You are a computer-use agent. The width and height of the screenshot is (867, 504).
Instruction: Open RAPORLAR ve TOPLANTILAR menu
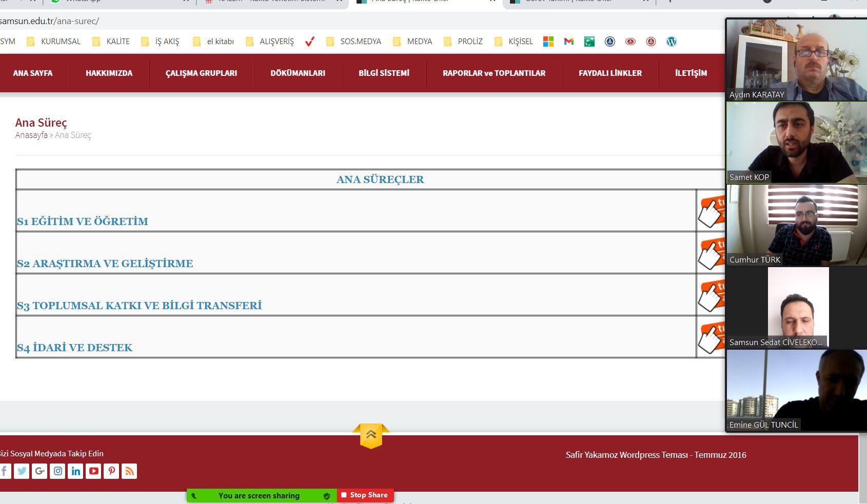(x=494, y=73)
